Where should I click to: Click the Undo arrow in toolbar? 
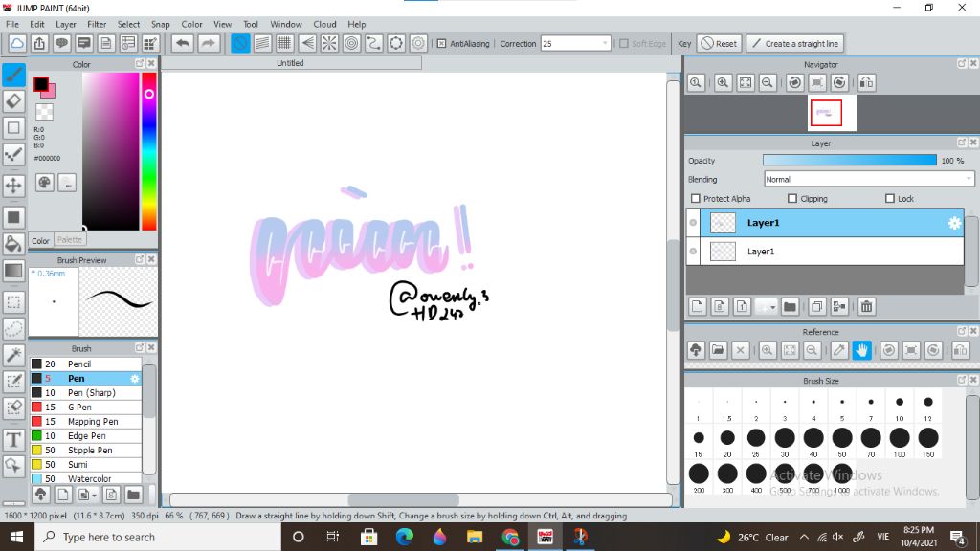click(183, 43)
